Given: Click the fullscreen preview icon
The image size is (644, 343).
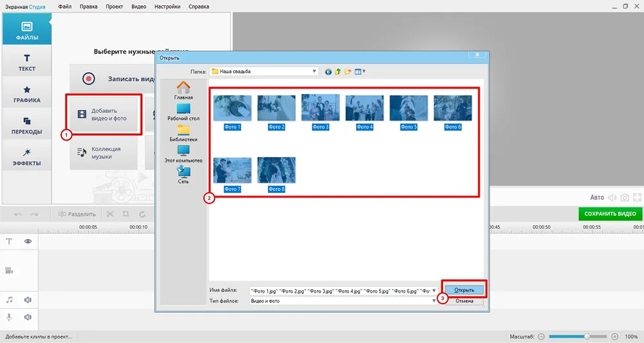Looking at the screenshot, I should click(638, 197).
